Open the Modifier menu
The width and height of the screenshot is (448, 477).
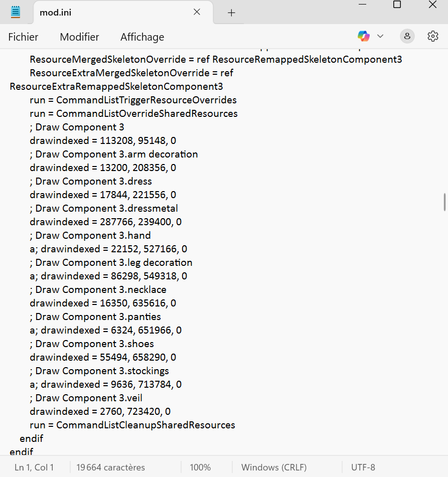click(x=79, y=37)
